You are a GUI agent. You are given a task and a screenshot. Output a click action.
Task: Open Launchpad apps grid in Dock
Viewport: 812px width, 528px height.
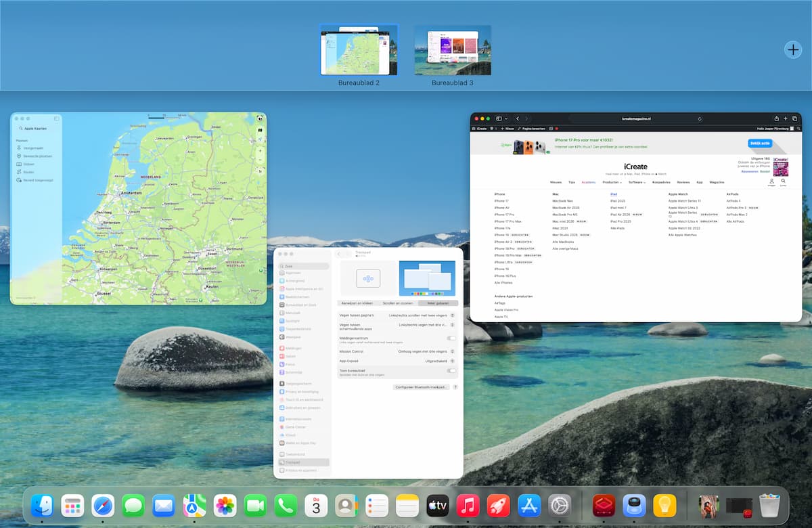coord(72,506)
